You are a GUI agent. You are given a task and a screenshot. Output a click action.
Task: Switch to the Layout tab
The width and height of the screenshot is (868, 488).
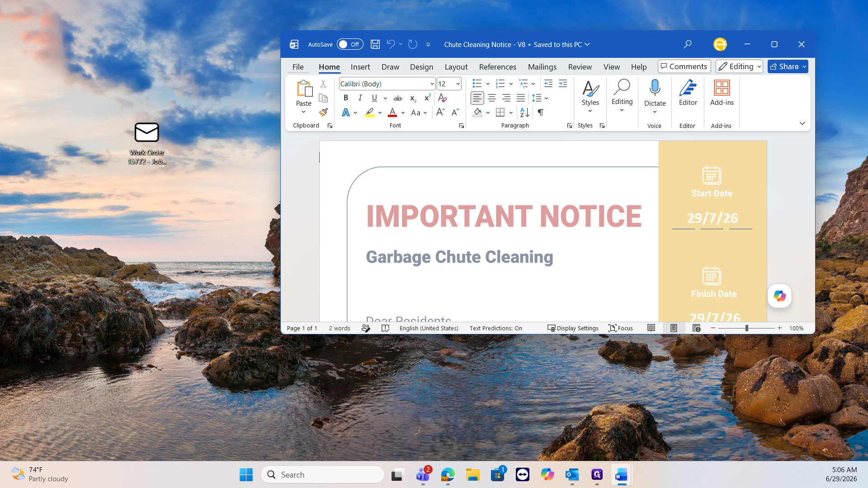click(456, 67)
